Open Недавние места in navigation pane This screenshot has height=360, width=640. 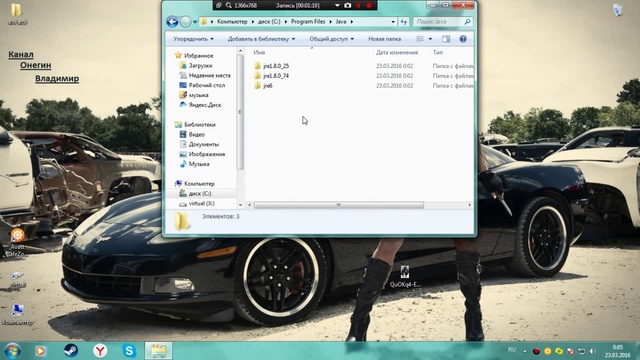click(x=209, y=76)
